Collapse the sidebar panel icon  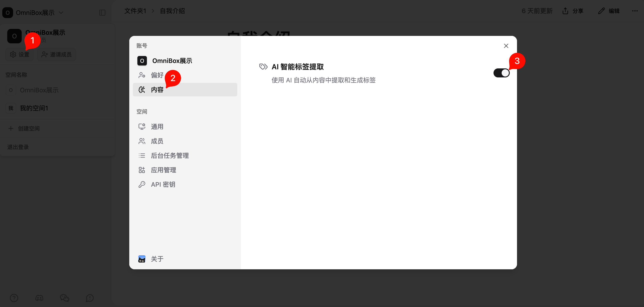[x=102, y=12]
